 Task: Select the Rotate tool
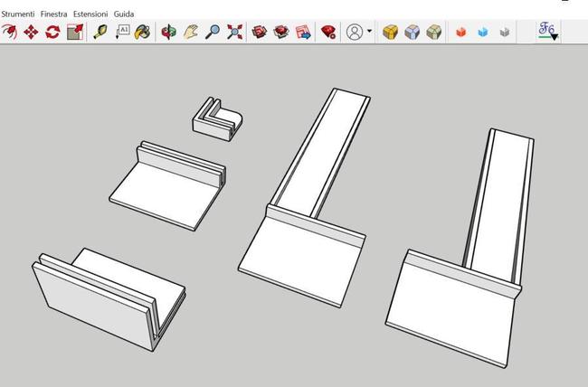[x=52, y=32]
